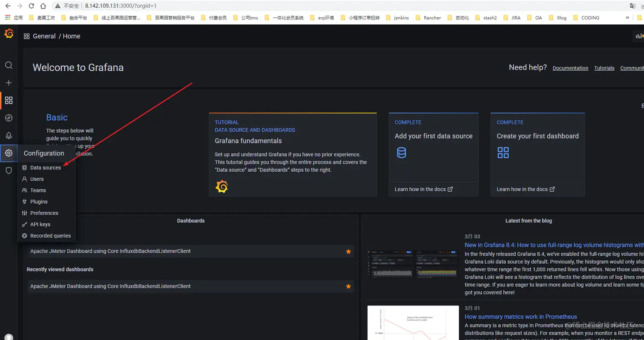Click the Grafana logo in the sidebar
644x340 pixels.
(x=9, y=33)
